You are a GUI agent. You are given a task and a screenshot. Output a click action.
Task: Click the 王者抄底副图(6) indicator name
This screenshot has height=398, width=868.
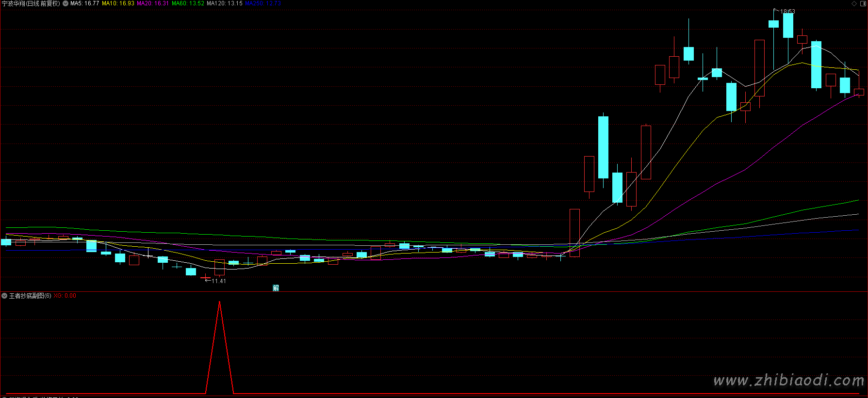tap(30, 296)
